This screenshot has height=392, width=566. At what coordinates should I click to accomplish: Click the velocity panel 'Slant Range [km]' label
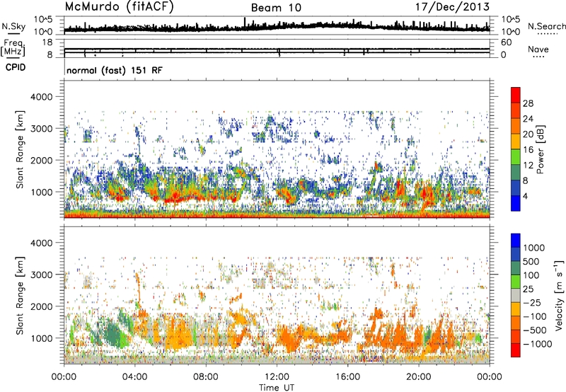pyautogui.click(x=20, y=296)
